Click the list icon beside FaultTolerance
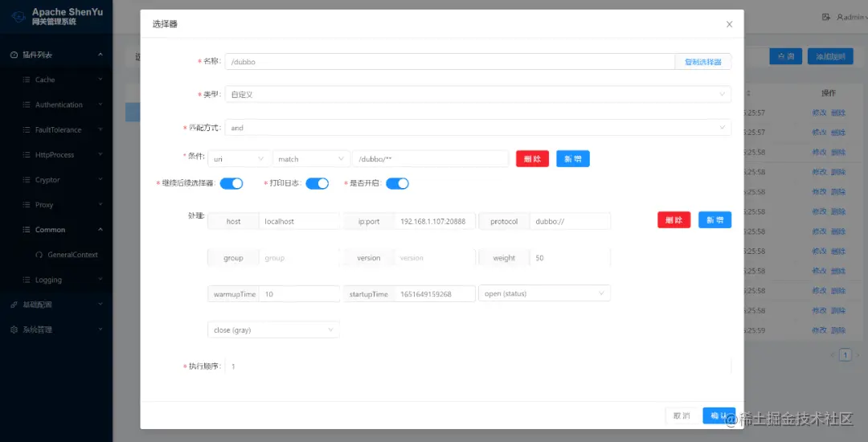 pyautogui.click(x=26, y=130)
